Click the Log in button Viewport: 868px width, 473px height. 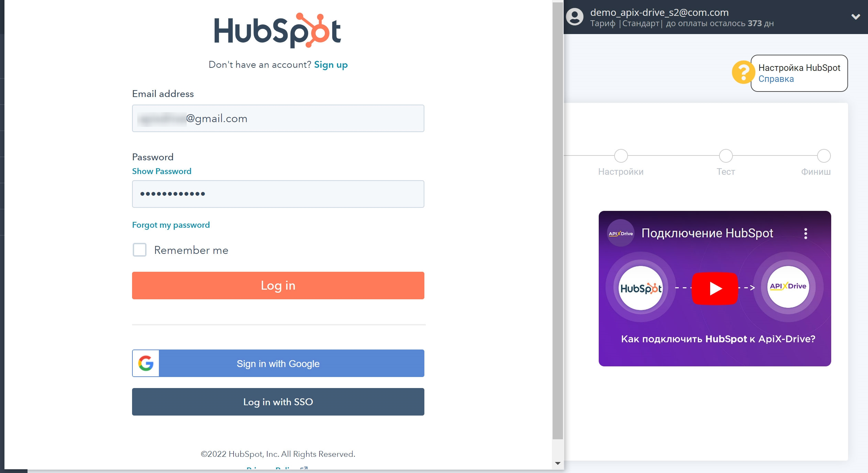pyautogui.click(x=278, y=286)
